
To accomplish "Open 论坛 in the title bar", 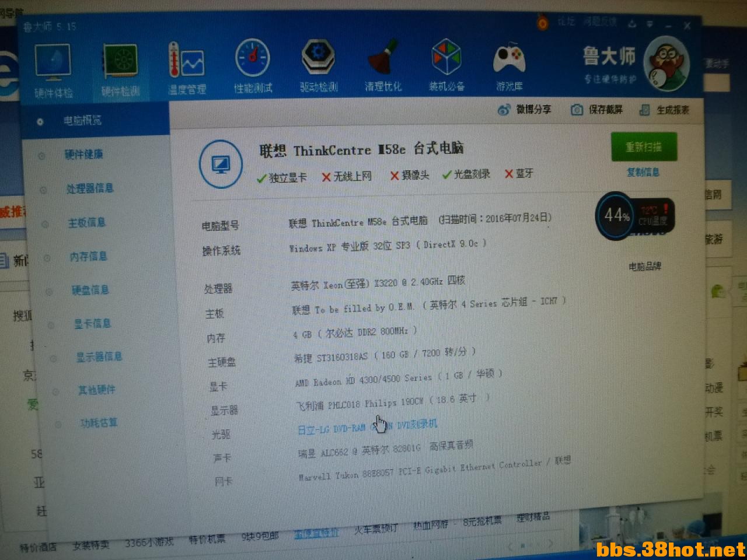I will (x=566, y=22).
